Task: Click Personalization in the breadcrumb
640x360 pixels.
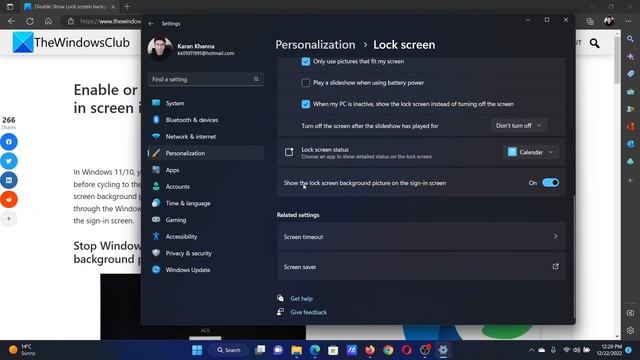Action: (315, 45)
